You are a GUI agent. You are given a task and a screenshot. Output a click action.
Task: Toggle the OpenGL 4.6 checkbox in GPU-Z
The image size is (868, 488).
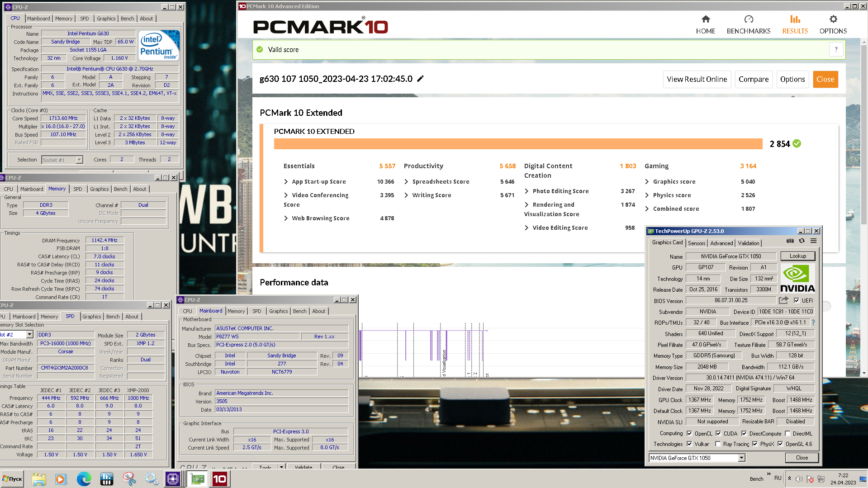coord(780,444)
